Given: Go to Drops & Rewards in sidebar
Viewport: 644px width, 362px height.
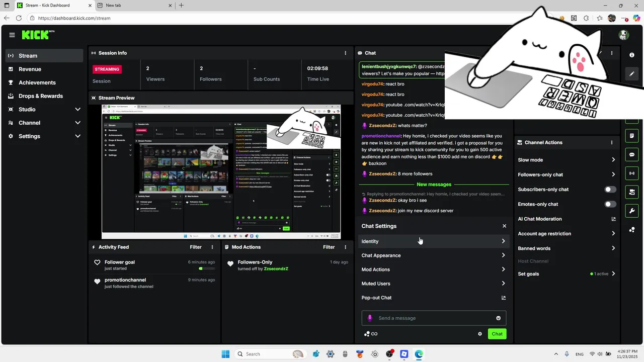Looking at the screenshot, I should point(44,96).
